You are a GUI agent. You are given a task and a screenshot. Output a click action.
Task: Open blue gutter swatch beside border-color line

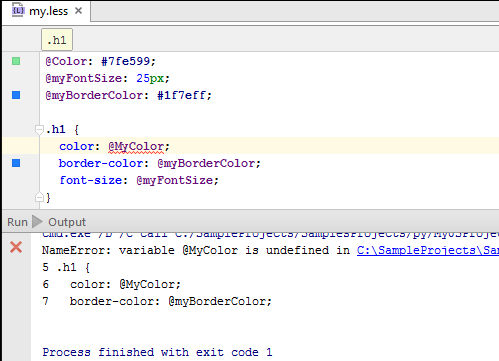16,163
